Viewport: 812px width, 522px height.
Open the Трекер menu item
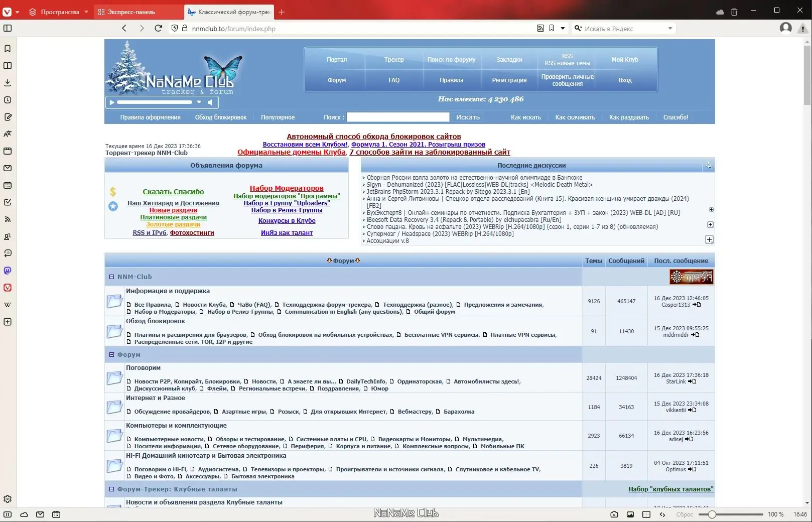[394, 59]
